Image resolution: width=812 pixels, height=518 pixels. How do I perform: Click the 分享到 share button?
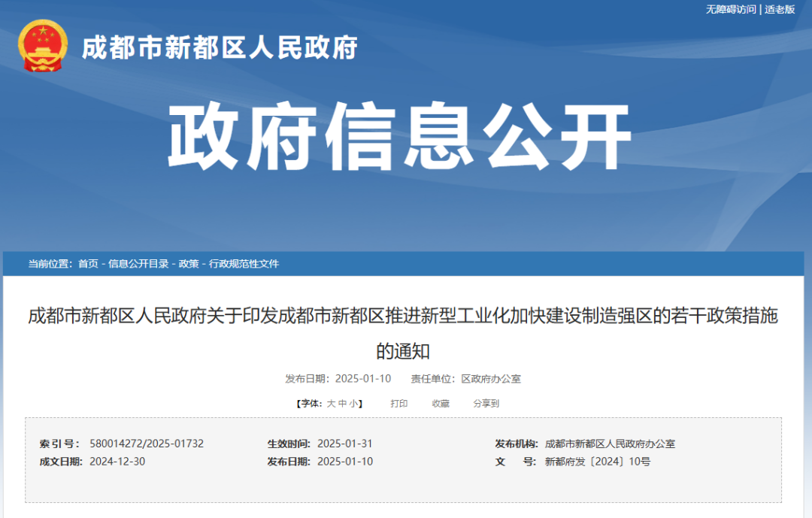[x=486, y=404]
